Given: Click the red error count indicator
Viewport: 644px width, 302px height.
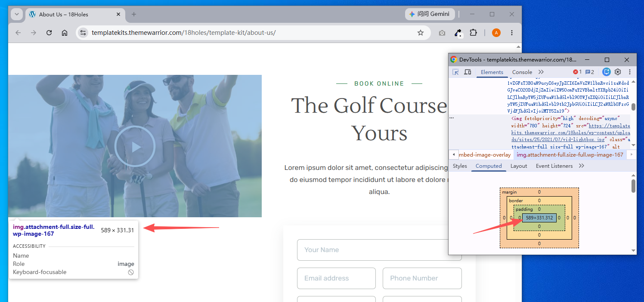Looking at the screenshot, I should tap(577, 72).
